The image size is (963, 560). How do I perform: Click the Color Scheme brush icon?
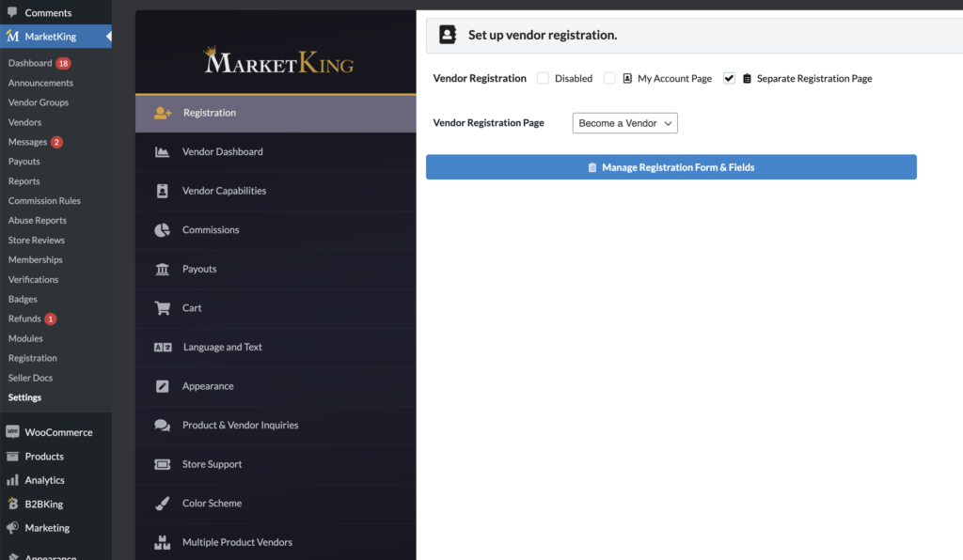(x=162, y=504)
